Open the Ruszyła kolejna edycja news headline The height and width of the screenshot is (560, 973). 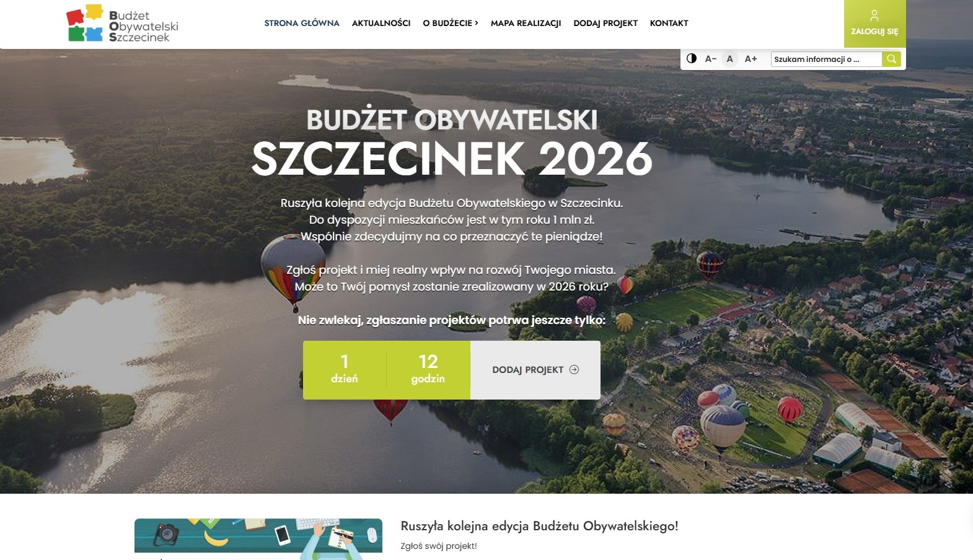click(539, 526)
